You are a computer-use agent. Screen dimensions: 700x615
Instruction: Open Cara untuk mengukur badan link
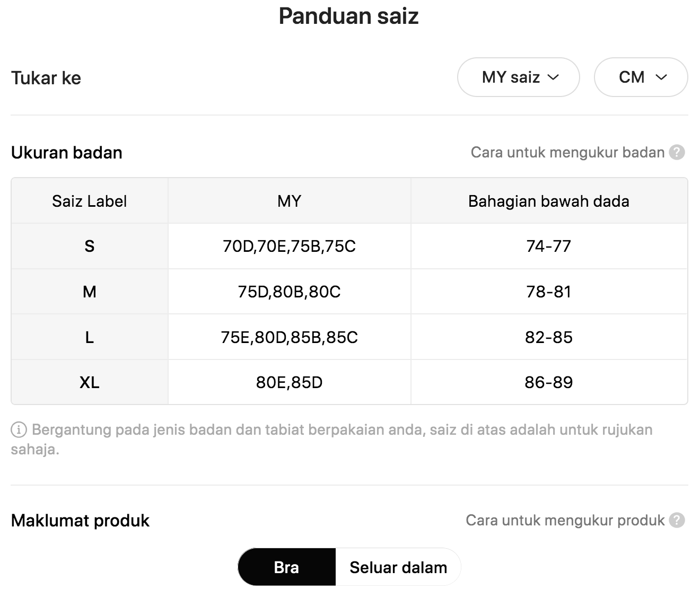pyautogui.click(x=567, y=153)
